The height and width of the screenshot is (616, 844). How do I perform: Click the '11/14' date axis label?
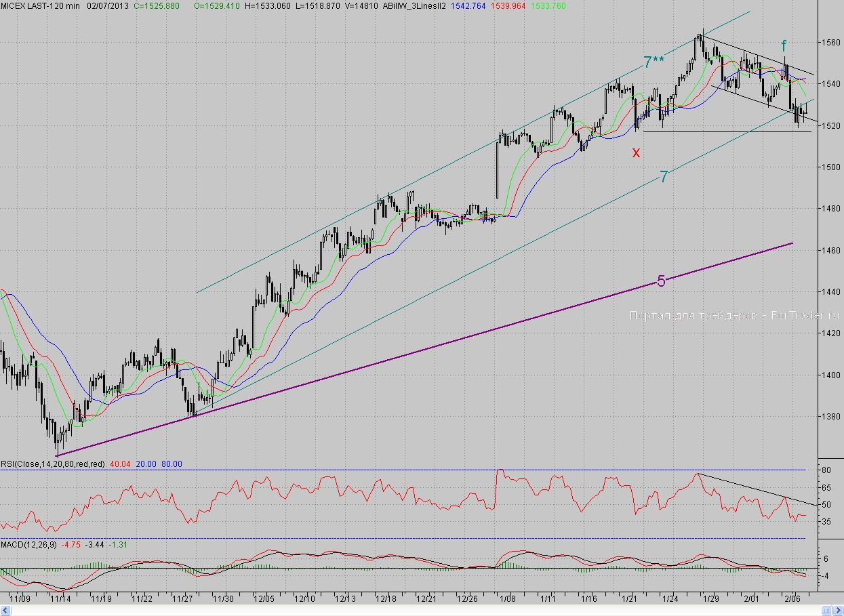pyautogui.click(x=60, y=599)
